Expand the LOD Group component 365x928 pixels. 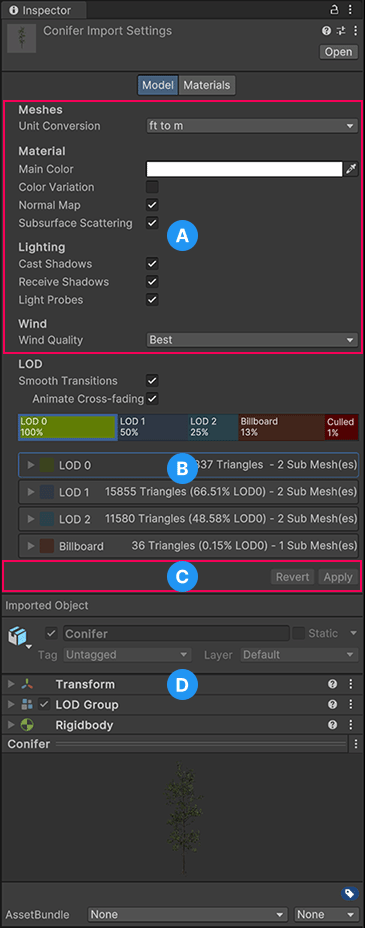pos(11,704)
